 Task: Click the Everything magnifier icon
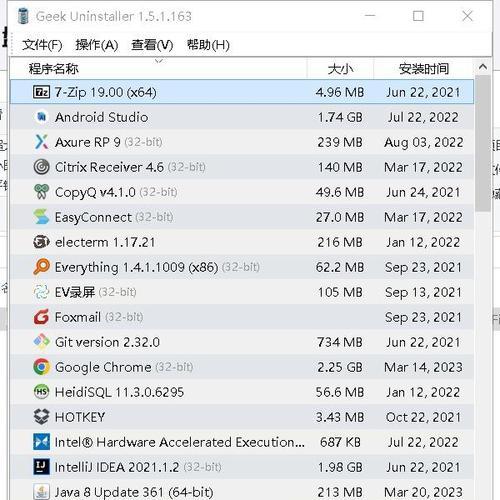coord(41,267)
